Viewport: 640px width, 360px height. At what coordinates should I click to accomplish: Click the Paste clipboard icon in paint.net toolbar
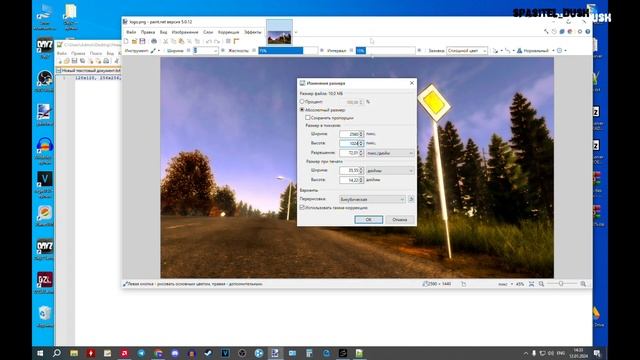point(181,41)
